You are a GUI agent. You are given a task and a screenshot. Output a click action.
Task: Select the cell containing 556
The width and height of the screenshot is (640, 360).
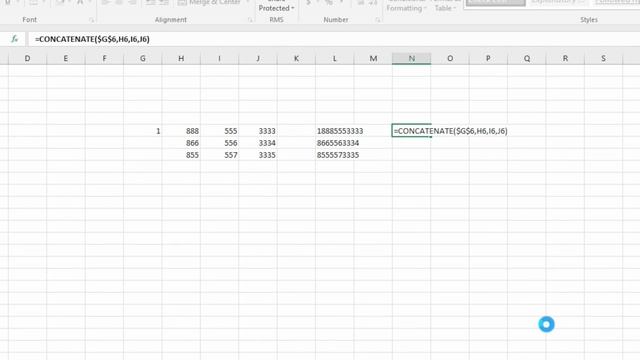click(219, 143)
